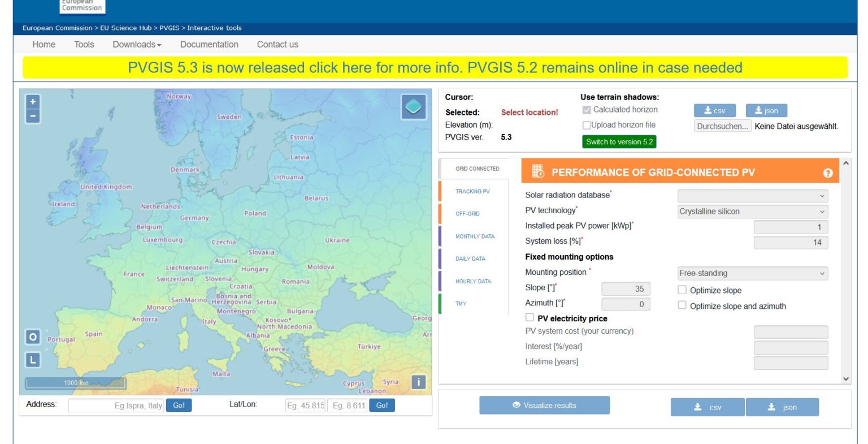Switch to the TRACKING PV tab

pyautogui.click(x=474, y=191)
